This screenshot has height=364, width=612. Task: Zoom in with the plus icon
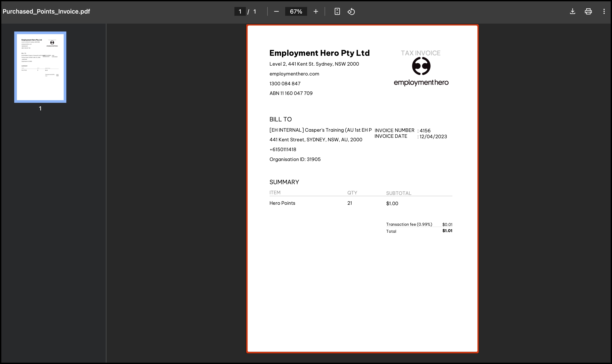[x=316, y=12]
